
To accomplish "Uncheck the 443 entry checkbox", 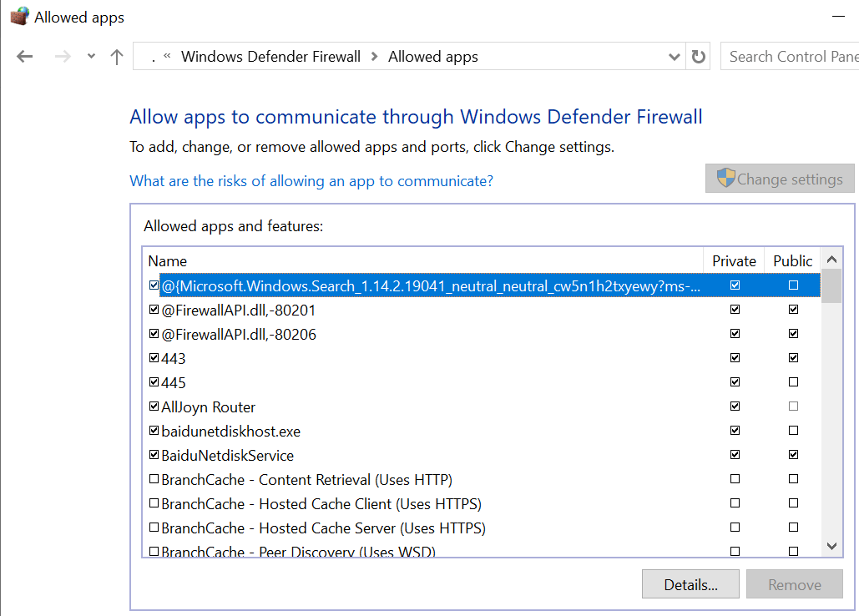I will tap(154, 357).
